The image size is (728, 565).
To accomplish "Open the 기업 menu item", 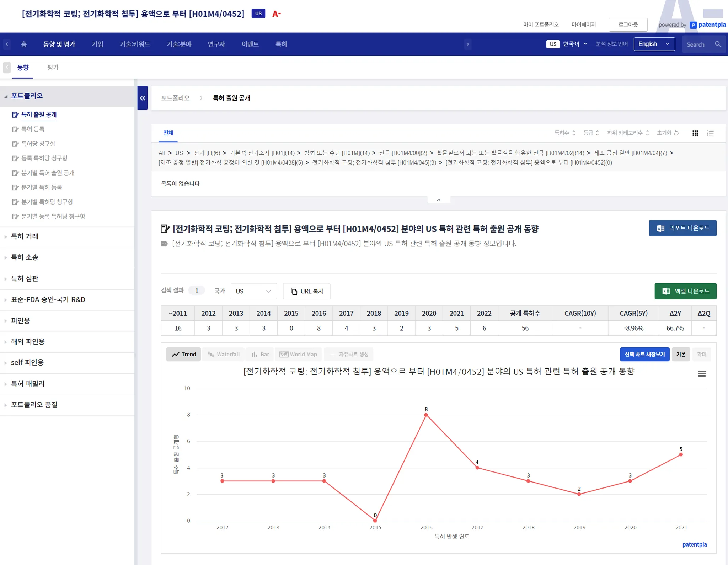I will coord(97,44).
